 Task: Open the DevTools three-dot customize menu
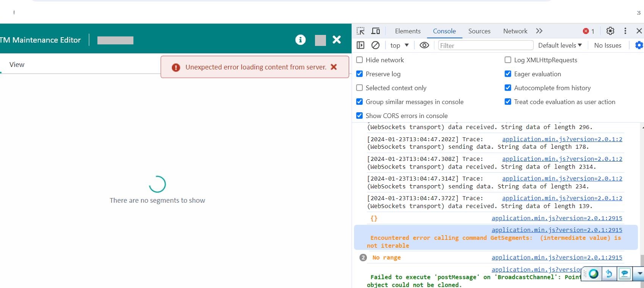pos(625,31)
